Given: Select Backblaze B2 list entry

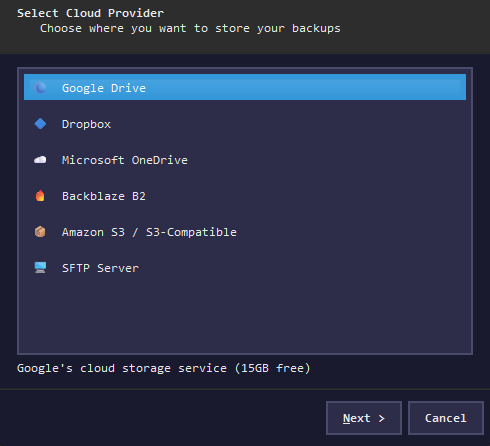Looking at the screenshot, I should tap(245, 196).
